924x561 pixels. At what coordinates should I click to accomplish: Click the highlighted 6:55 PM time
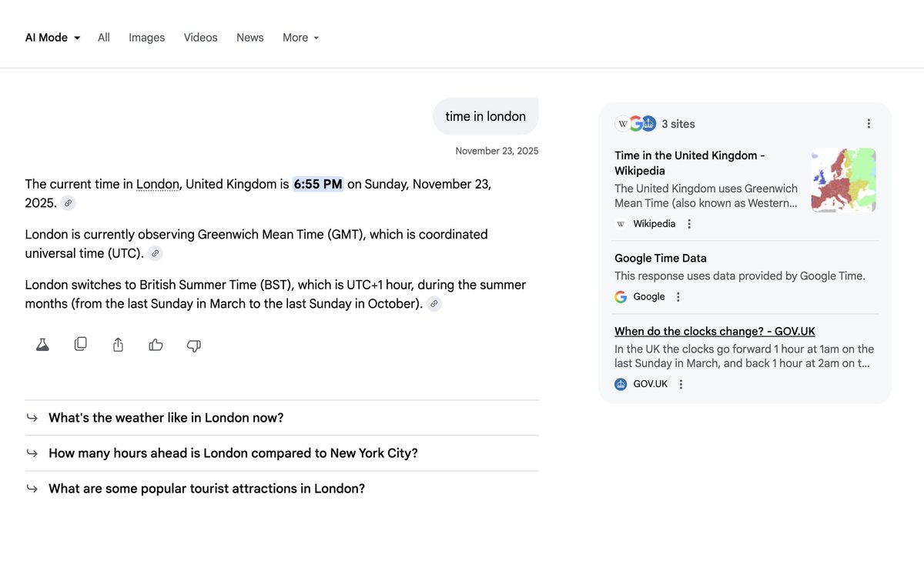click(318, 184)
